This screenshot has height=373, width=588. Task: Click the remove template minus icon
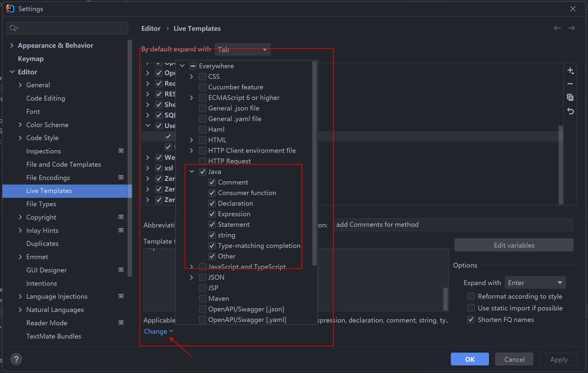570,84
